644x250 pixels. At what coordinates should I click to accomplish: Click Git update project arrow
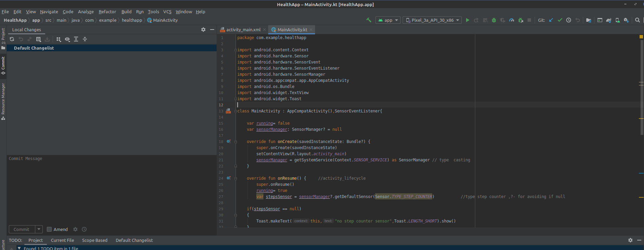tap(551, 20)
